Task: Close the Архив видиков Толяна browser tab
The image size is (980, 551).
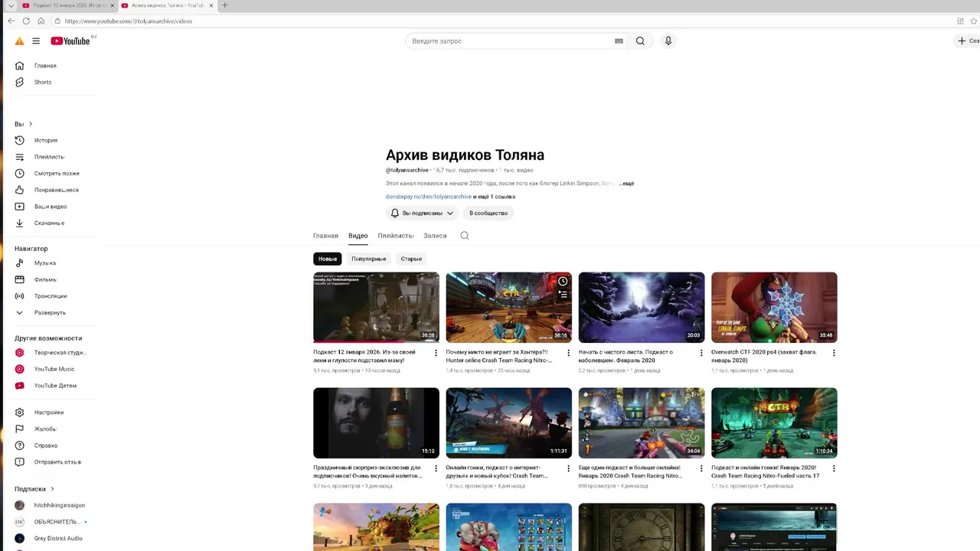Action: (211, 5)
